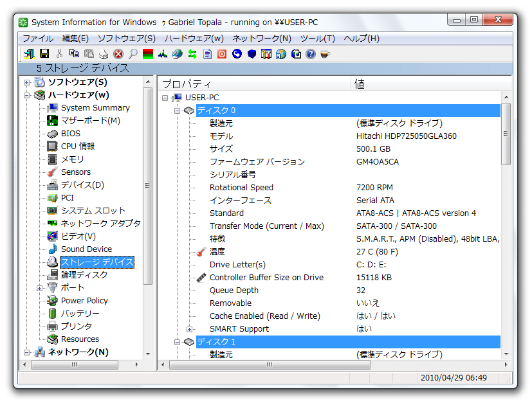The width and height of the screenshot is (532, 403).
Task: Click the blue circle arrow icon
Action: pos(237,53)
